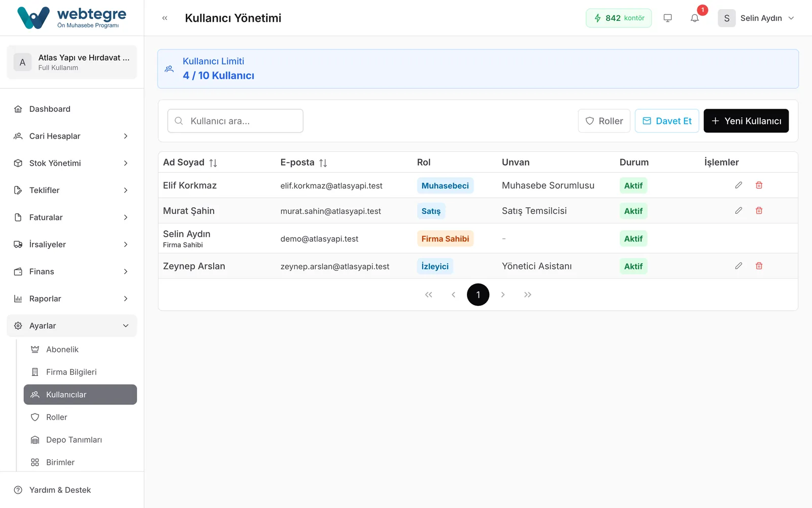The width and height of the screenshot is (812, 508).
Task: Collapse Ayarlar menu section
Action: [x=72, y=326]
